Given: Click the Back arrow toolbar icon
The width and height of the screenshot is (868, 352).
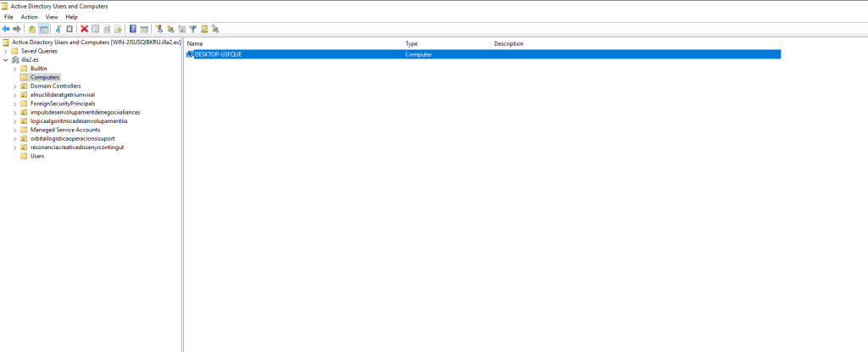Looking at the screenshot, I should [x=6, y=29].
